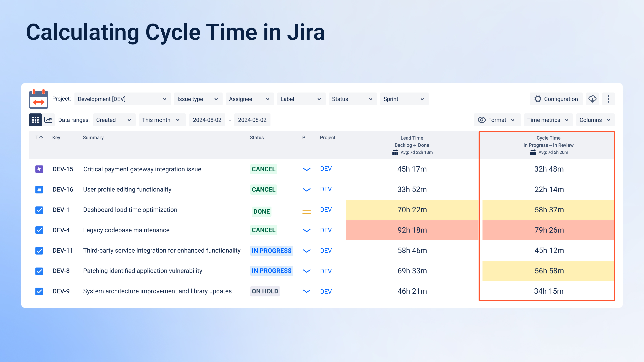Viewport: 644px width, 362px height.
Task: Open the Assignee filter dropdown
Action: coord(249,99)
